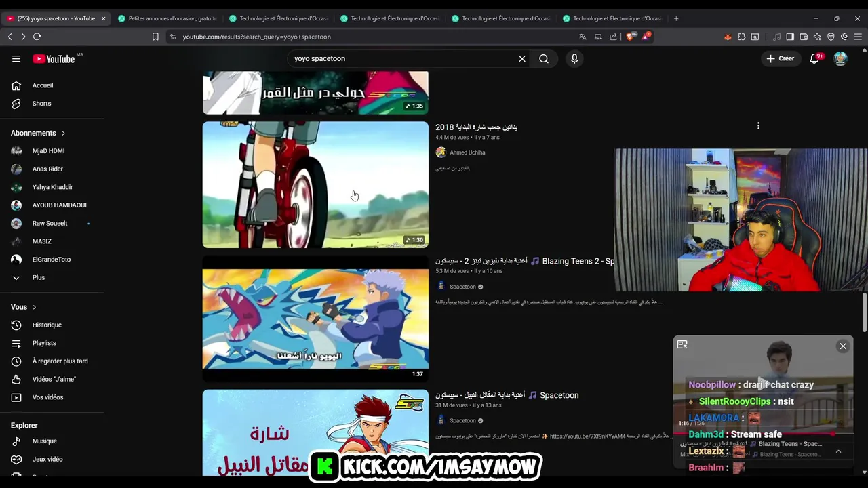The width and height of the screenshot is (868, 488).
Task: Click the browser address bar URL
Action: (x=257, y=37)
